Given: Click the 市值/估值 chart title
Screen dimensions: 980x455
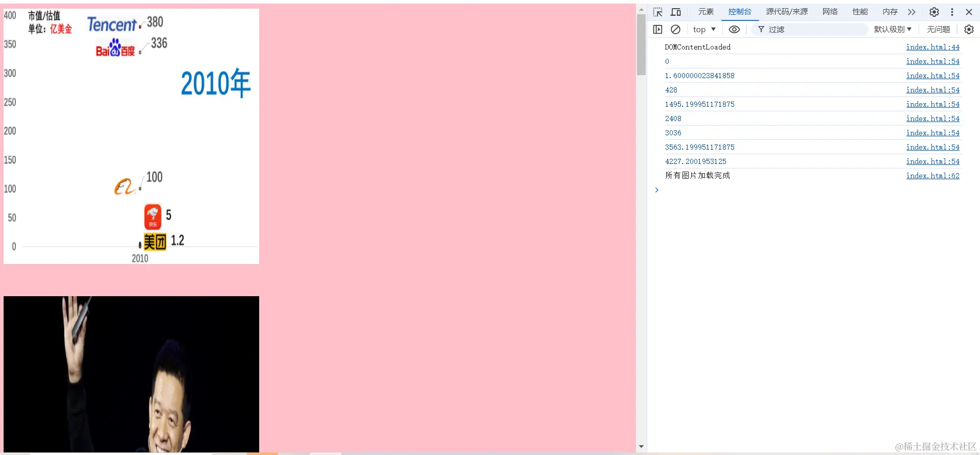Looking at the screenshot, I should click(x=44, y=16).
